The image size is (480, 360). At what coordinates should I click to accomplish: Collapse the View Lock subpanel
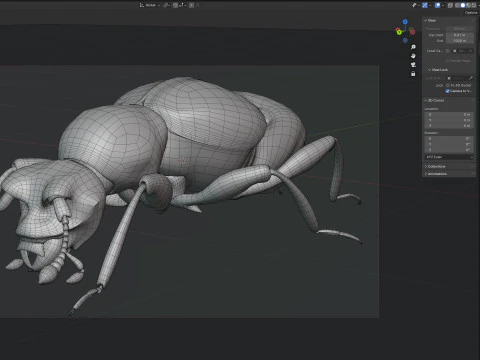(438, 70)
